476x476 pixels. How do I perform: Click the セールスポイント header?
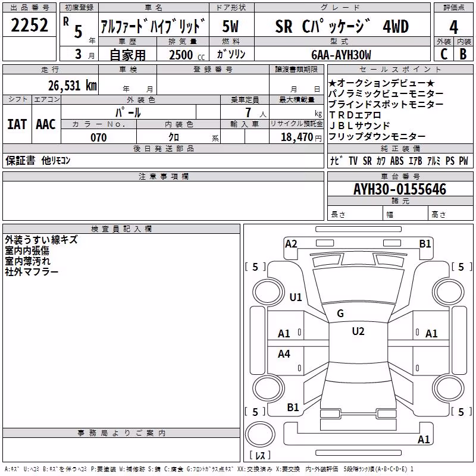(x=400, y=69)
